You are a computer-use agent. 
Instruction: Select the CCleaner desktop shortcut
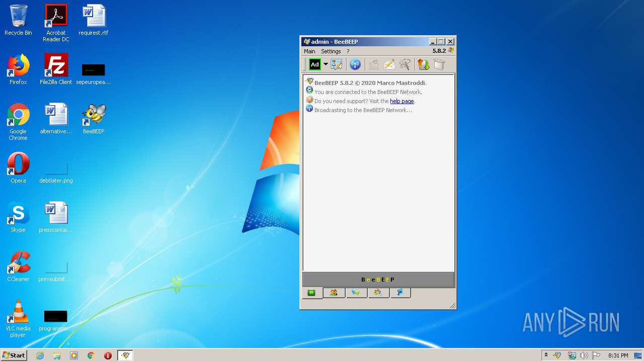pos(18,266)
